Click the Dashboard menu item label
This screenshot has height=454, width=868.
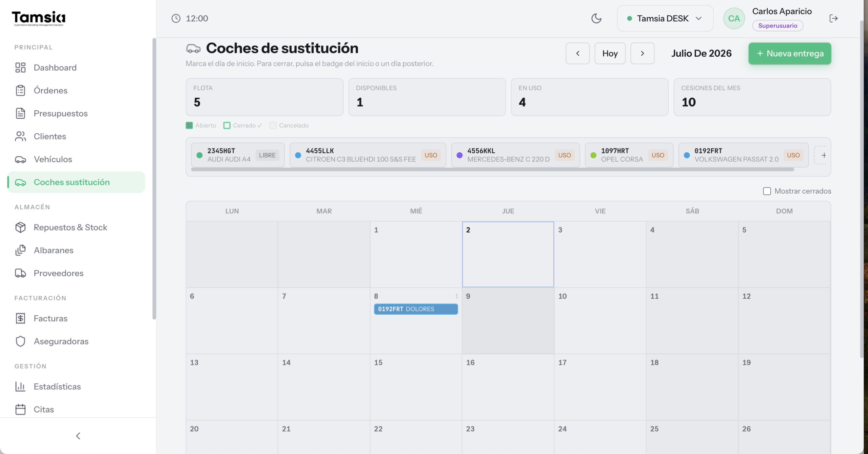pos(55,67)
